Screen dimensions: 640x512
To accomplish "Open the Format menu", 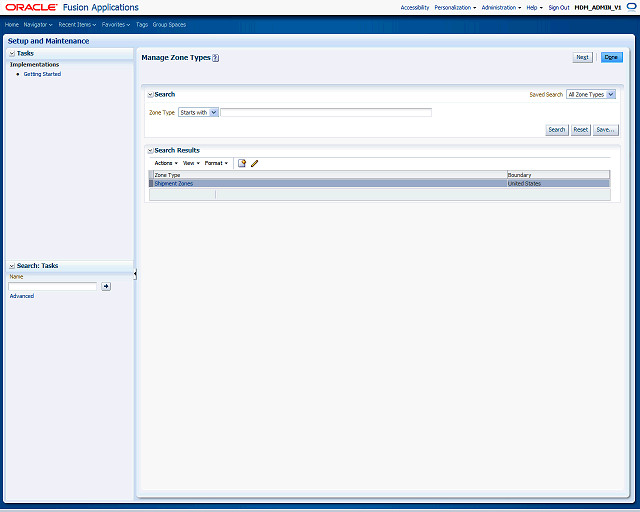I will click(x=216, y=163).
